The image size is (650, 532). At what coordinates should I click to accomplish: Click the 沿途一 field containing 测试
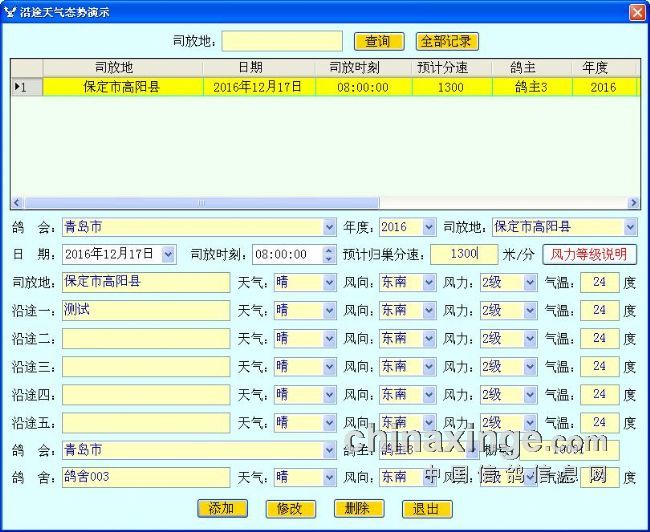point(146,311)
